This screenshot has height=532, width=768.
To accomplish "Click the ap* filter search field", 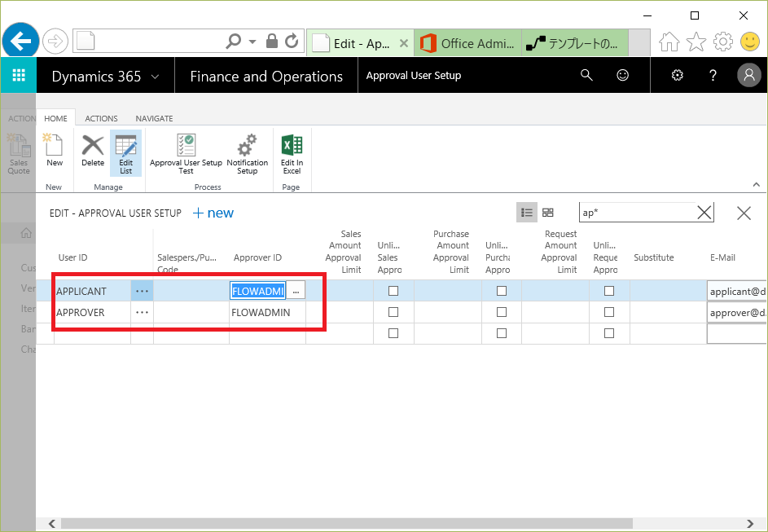I will (x=637, y=213).
